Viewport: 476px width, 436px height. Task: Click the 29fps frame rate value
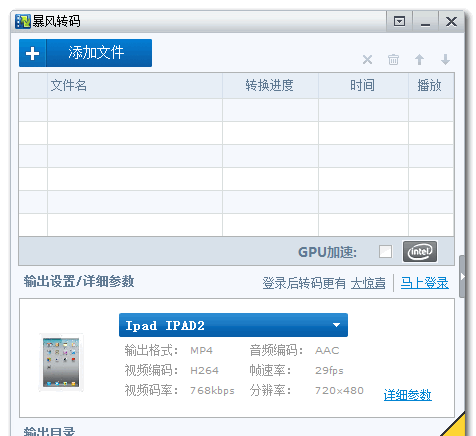pos(329,371)
